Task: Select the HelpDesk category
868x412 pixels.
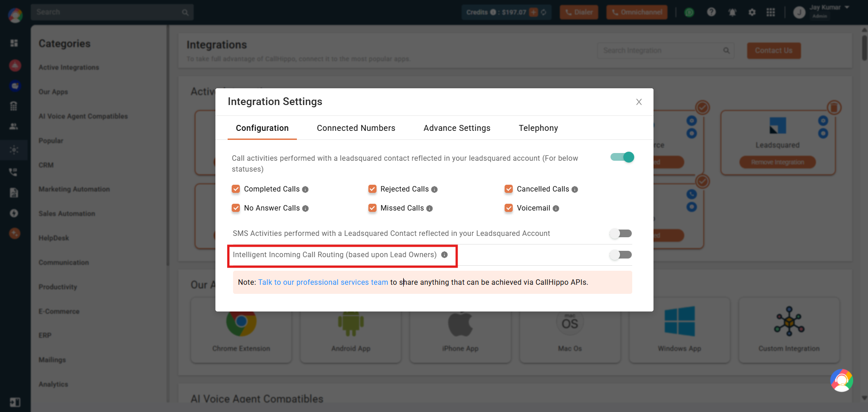Action: pos(53,238)
